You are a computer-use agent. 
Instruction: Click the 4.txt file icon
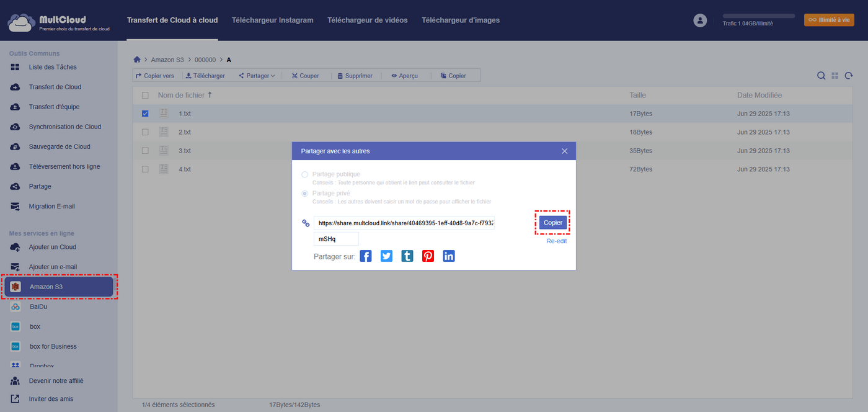(164, 169)
